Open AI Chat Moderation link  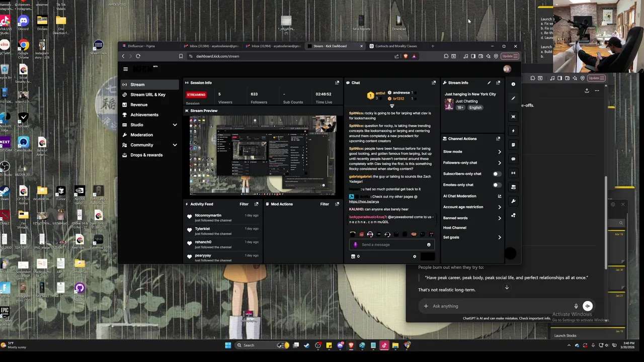click(472, 196)
